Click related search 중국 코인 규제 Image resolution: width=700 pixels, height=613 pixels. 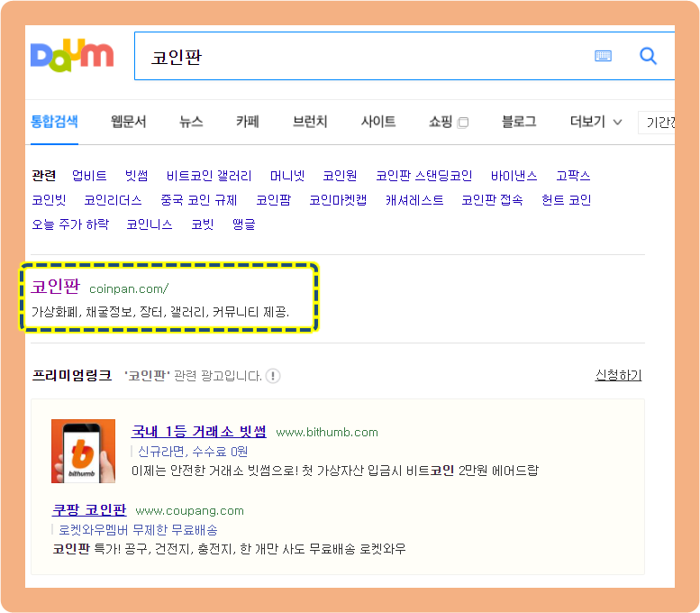point(199,200)
